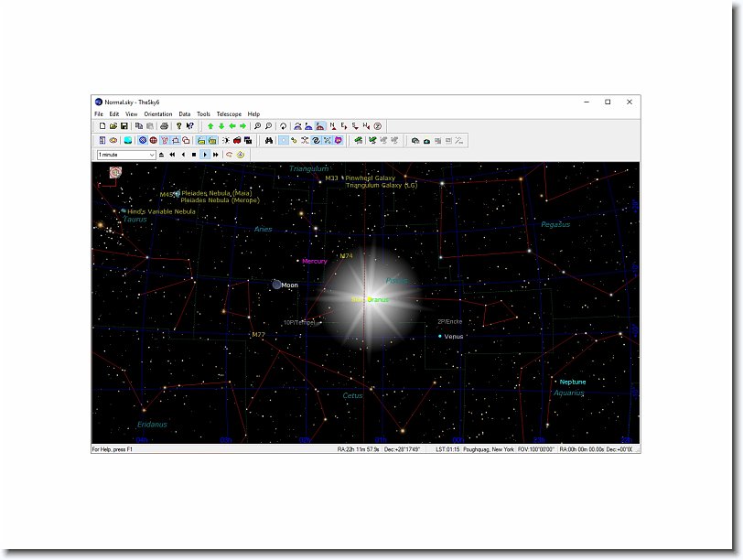Open the Help menu

click(x=253, y=114)
